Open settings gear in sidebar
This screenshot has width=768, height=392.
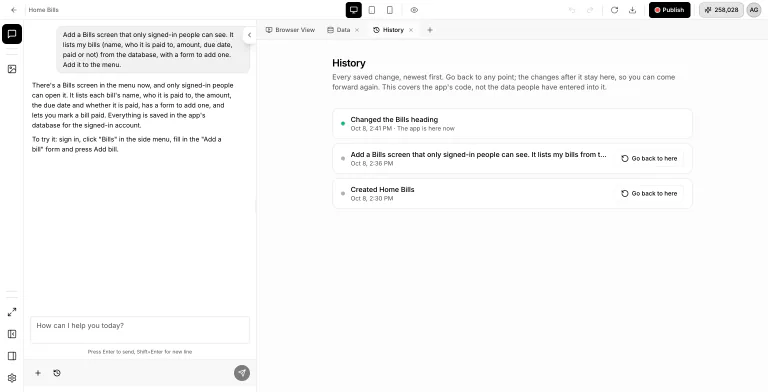click(x=12, y=378)
